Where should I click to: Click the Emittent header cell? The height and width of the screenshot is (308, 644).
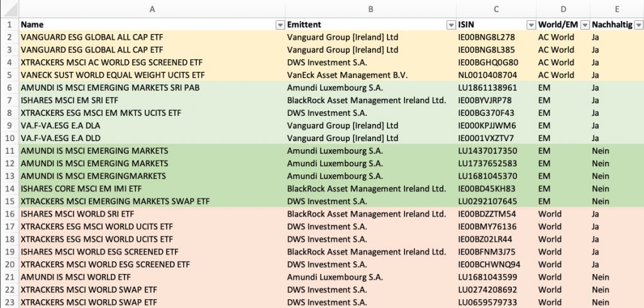pyautogui.click(x=371, y=25)
